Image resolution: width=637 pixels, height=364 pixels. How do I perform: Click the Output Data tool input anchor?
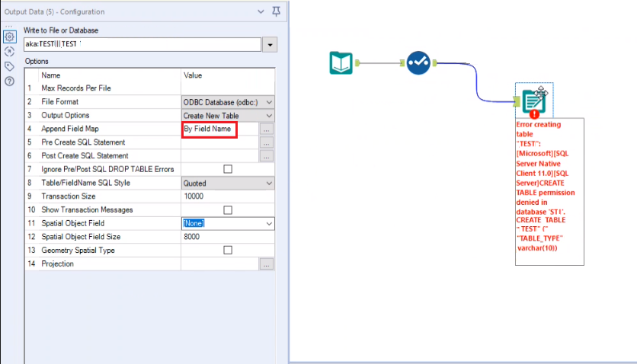pyautogui.click(x=517, y=101)
